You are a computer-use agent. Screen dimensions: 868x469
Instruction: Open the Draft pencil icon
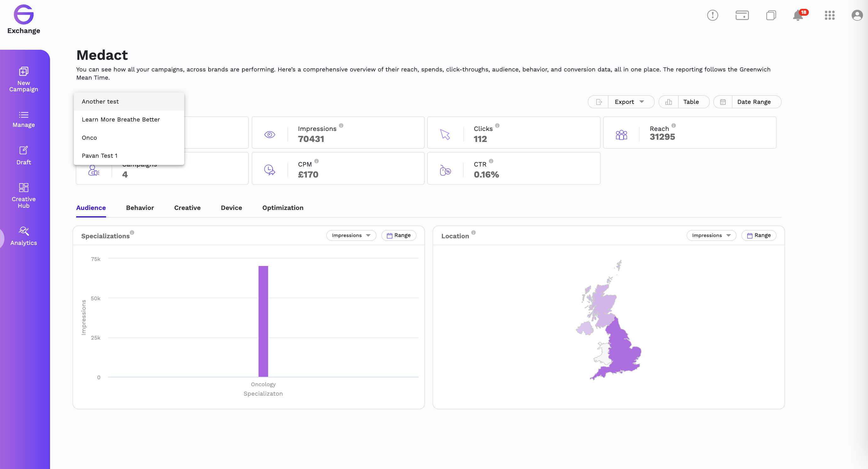24,150
